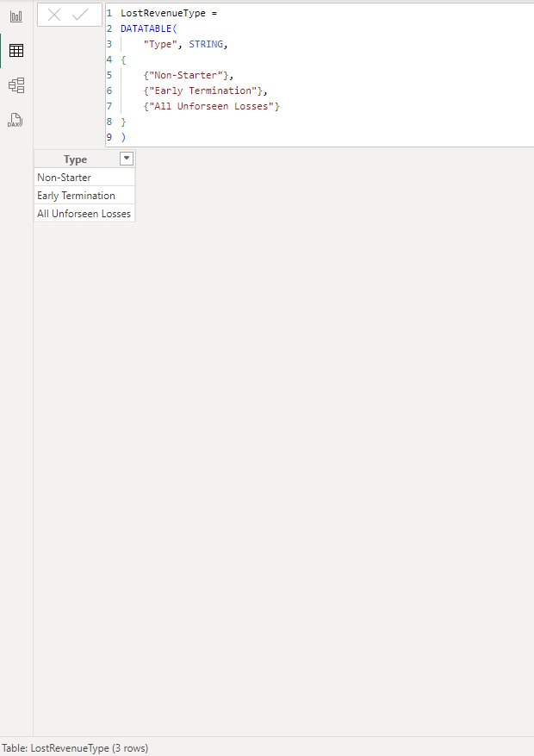This screenshot has width=534, height=756.
Task: Click the opening brace on formula line 4
Action: click(x=123, y=60)
